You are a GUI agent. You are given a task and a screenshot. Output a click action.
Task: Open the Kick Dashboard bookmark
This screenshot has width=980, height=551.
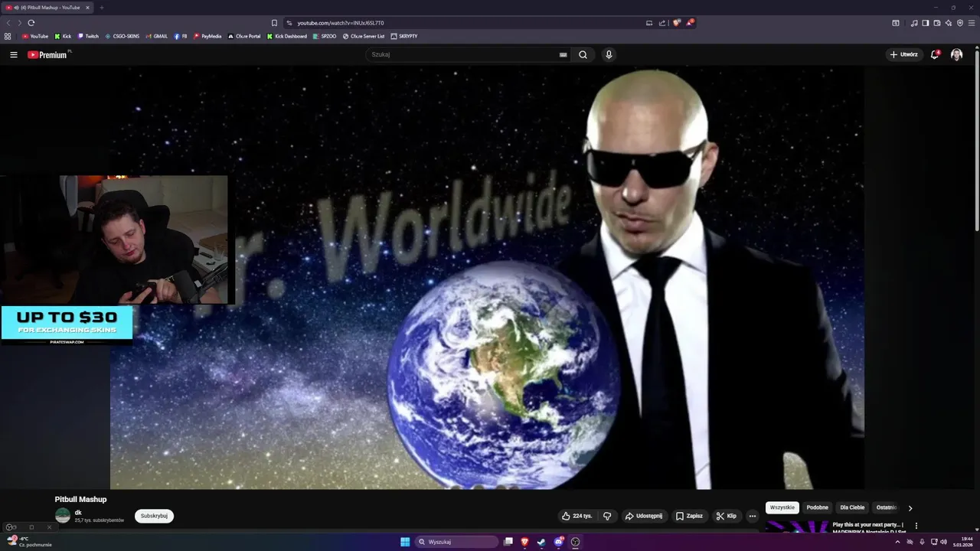pos(287,36)
